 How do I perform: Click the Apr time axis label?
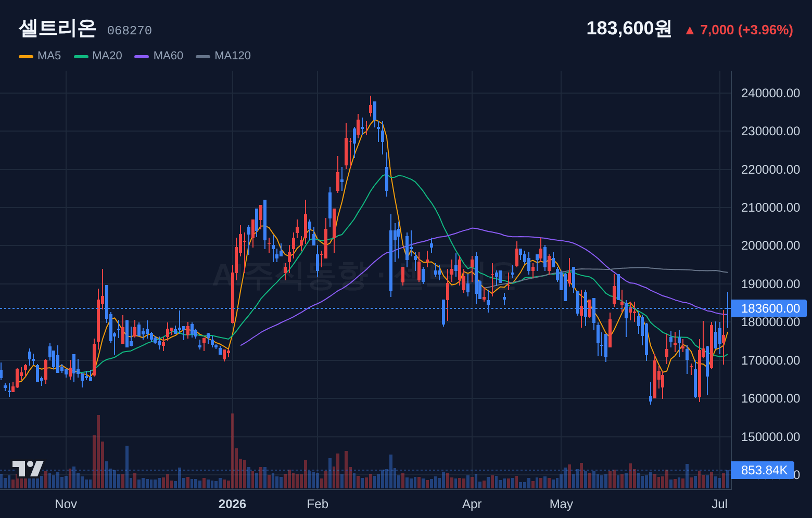[x=472, y=504]
